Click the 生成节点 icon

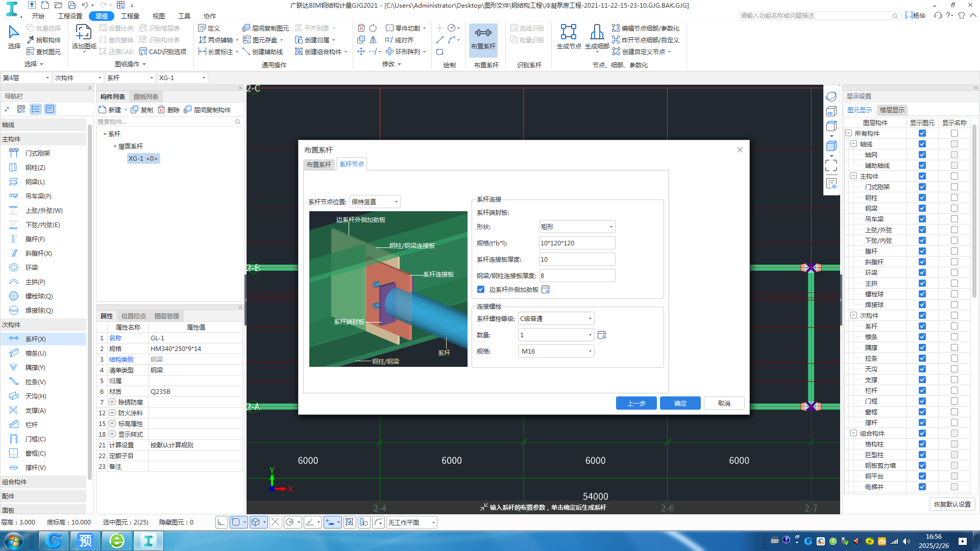(569, 37)
